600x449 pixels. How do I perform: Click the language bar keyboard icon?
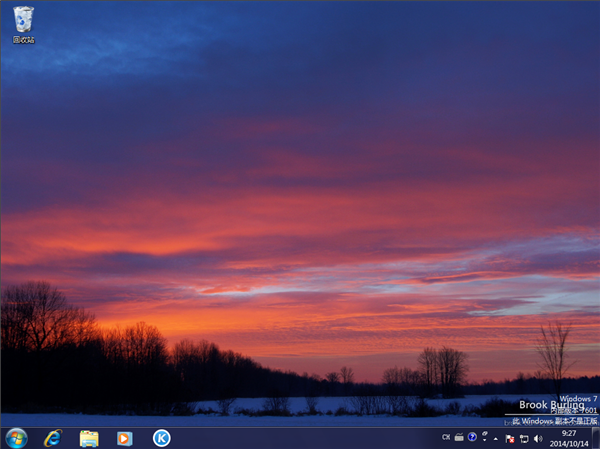tap(459, 437)
